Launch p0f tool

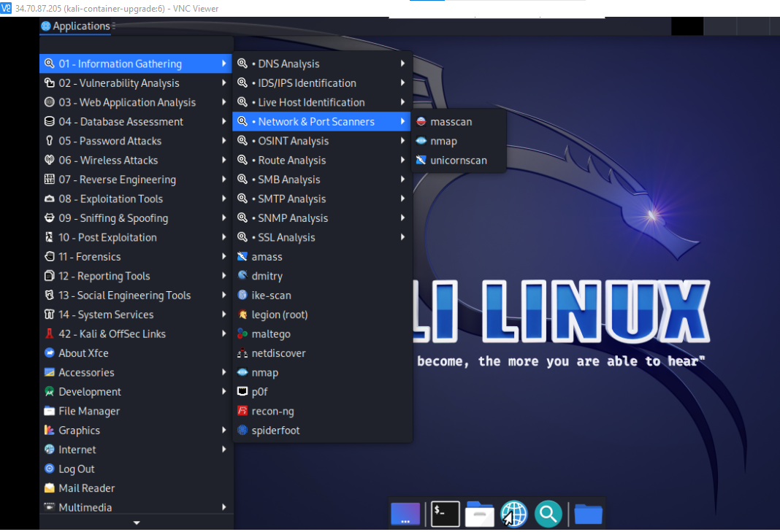(322, 392)
